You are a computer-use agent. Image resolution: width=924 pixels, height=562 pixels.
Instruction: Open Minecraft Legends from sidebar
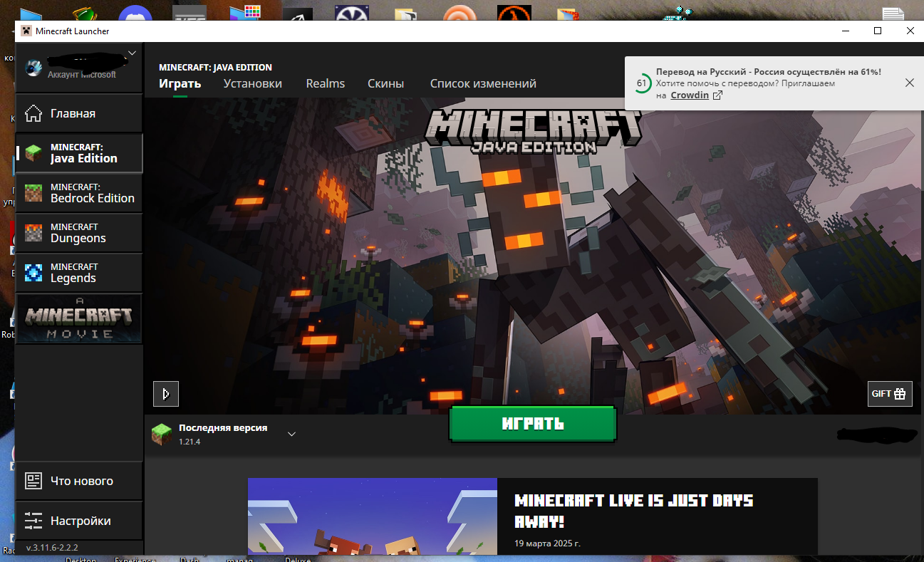click(79, 273)
